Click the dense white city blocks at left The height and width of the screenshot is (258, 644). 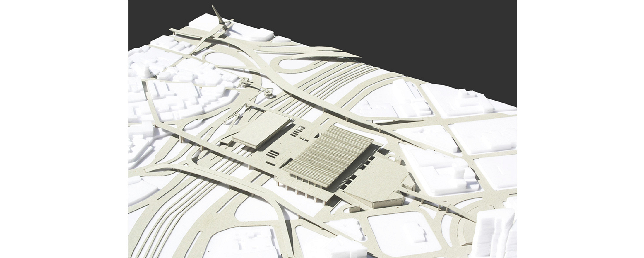164,97
